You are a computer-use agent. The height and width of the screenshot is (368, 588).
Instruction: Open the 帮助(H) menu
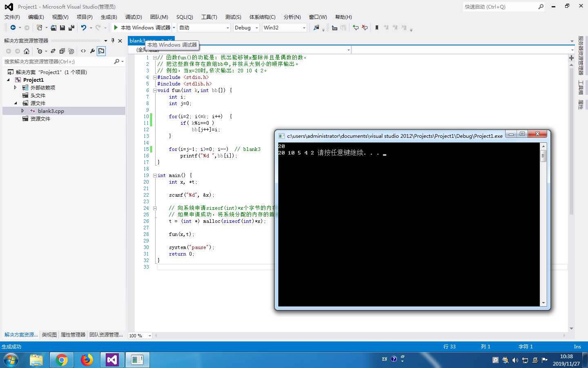(x=343, y=17)
